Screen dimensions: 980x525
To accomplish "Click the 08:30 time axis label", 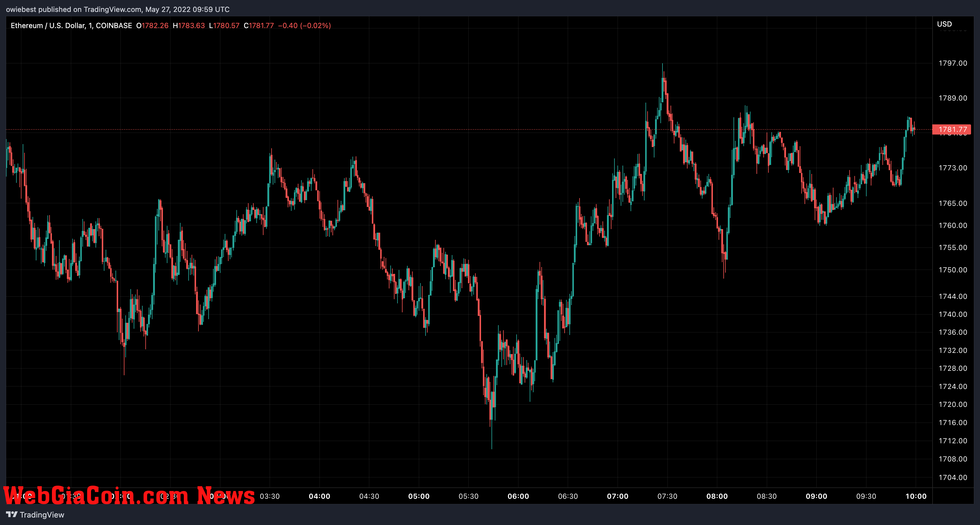I will tap(767, 496).
